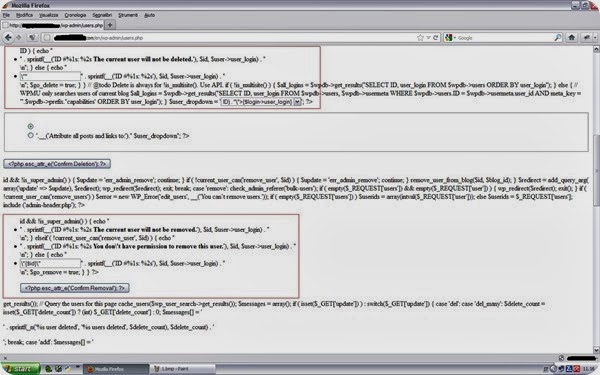Click the Confirm Deletion button
Screen dimensions: 600x375
57,164
